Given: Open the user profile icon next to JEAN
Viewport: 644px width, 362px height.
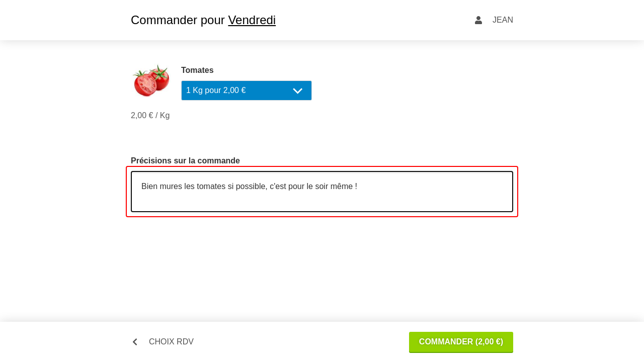Looking at the screenshot, I should 478,20.
